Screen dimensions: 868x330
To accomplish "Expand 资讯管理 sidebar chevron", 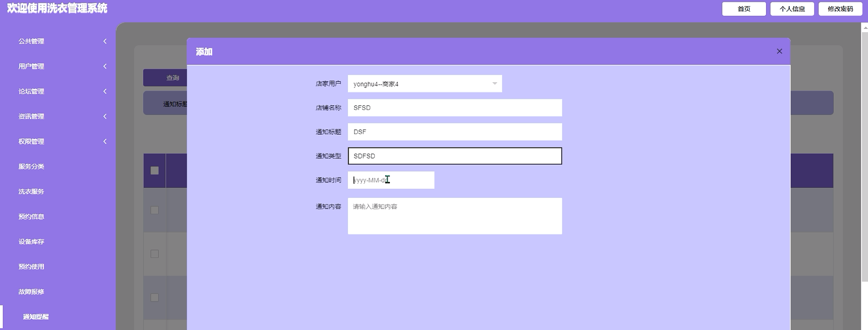I will 105,117.
